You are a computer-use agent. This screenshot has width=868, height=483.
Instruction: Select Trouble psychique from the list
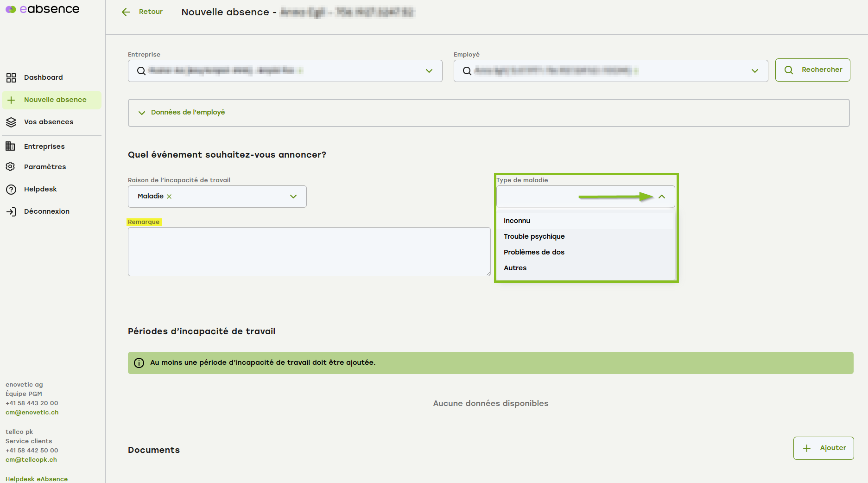point(534,236)
